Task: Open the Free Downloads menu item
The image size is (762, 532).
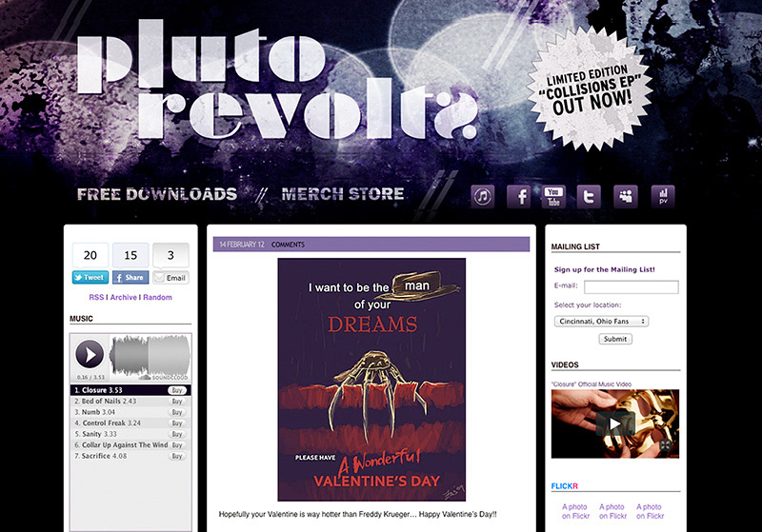Action: click(157, 194)
